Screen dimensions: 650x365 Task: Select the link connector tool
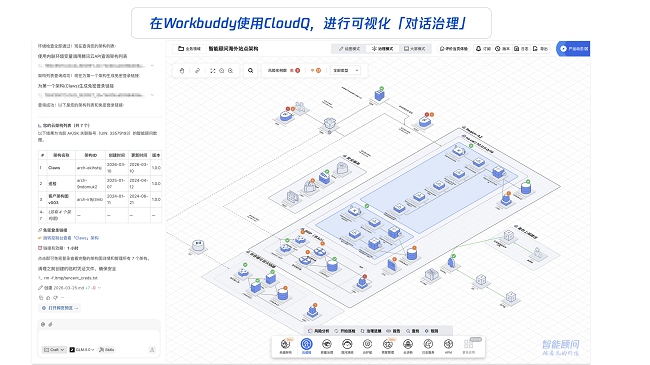point(197,71)
